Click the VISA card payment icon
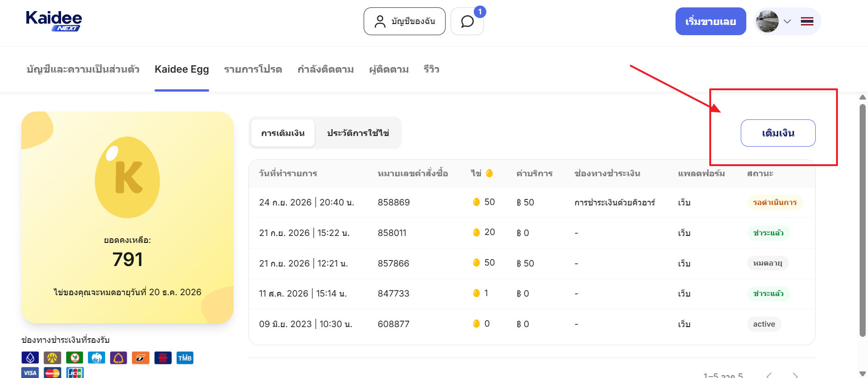868x378 pixels. pos(30,372)
